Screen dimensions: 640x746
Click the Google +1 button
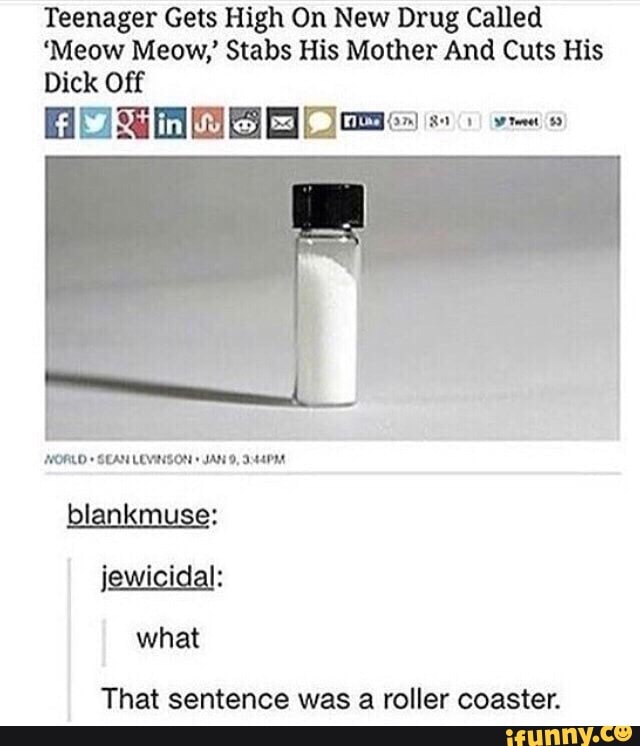tap(441, 122)
